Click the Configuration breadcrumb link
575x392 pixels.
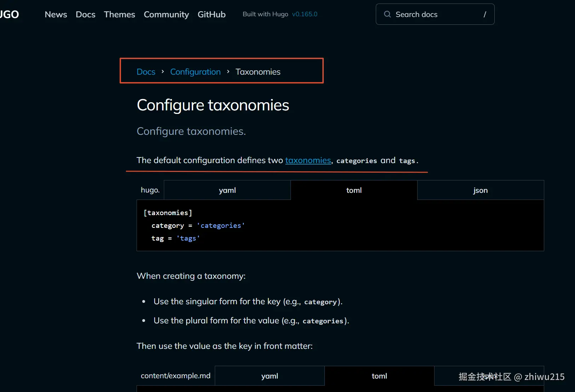(x=195, y=72)
